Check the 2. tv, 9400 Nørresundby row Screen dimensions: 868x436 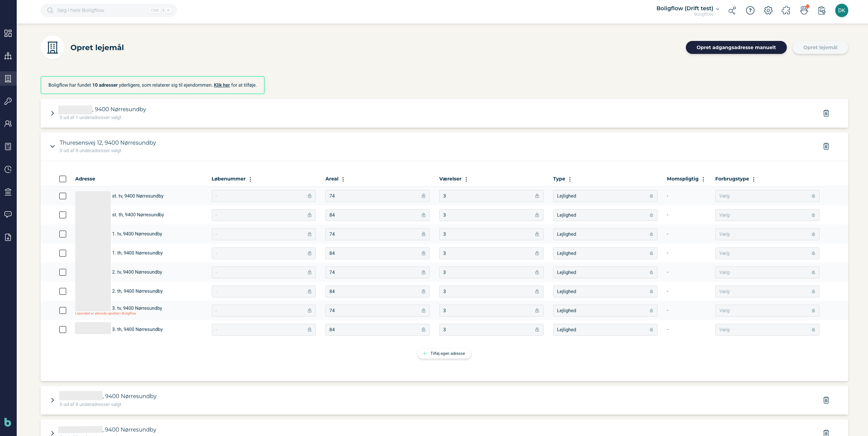[x=63, y=272]
